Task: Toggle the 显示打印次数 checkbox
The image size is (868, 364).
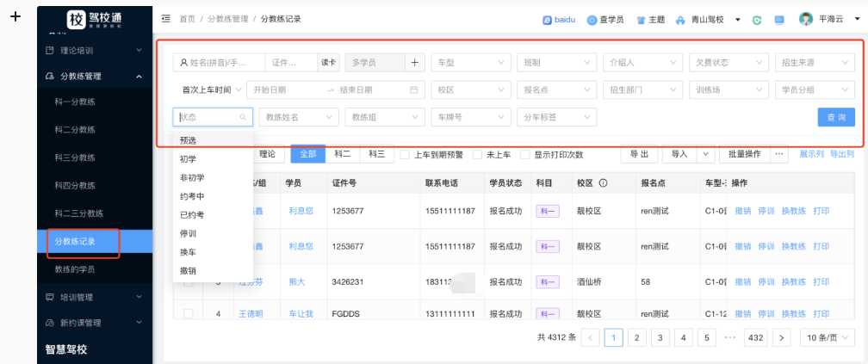Action: tap(524, 155)
